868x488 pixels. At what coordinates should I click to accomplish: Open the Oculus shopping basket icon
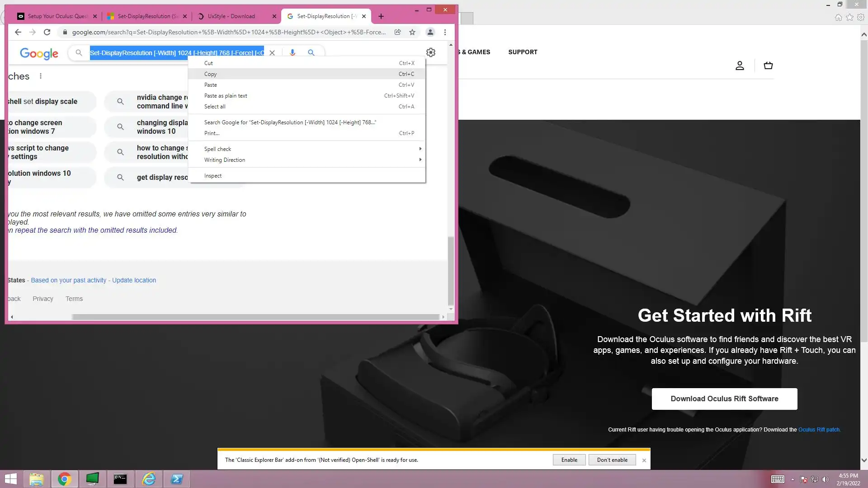point(768,66)
